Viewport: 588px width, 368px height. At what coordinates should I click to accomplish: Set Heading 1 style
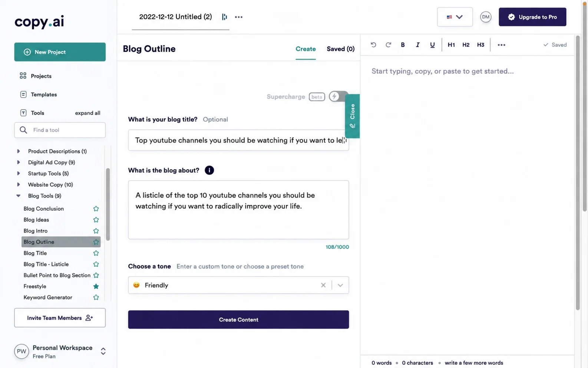pos(451,45)
